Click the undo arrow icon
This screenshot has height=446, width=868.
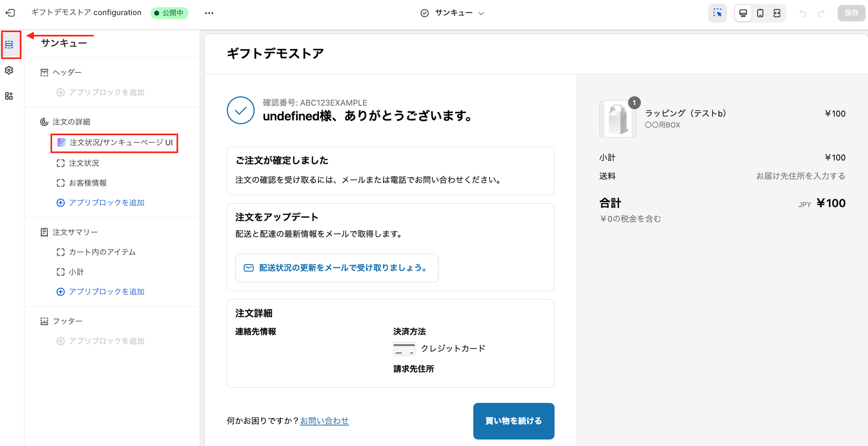(803, 13)
